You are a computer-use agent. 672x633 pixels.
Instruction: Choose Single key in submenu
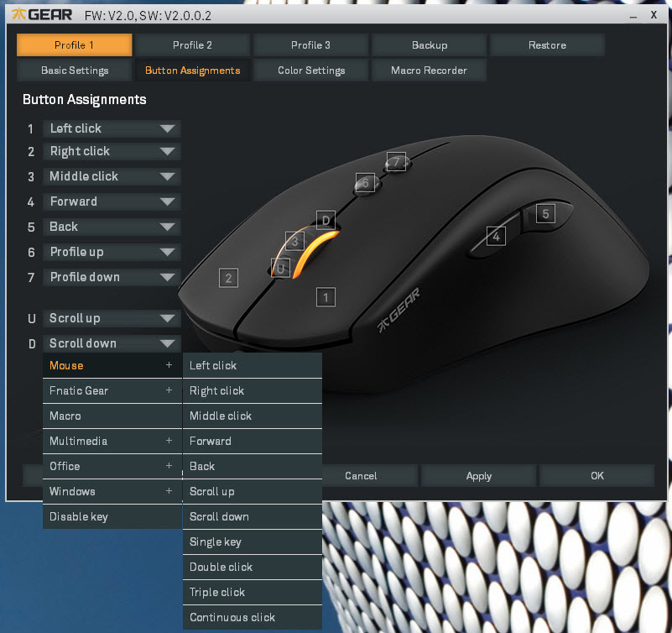point(253,542)
